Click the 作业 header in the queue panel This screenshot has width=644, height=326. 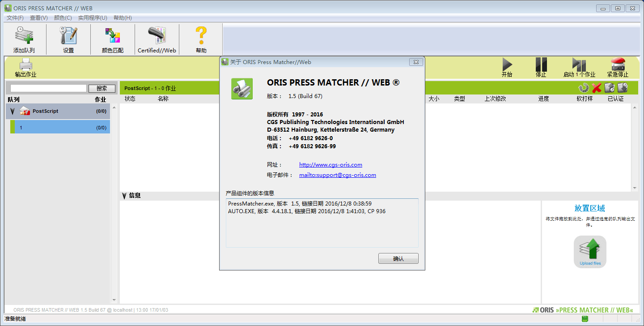(101, 99)
